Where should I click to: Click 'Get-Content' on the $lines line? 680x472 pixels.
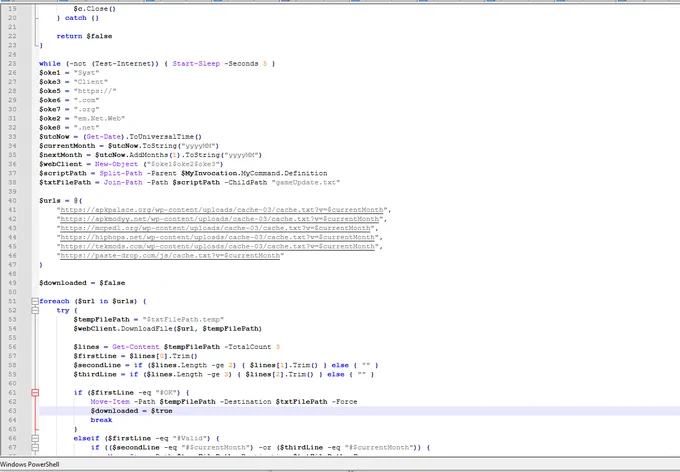pos(136,347)
